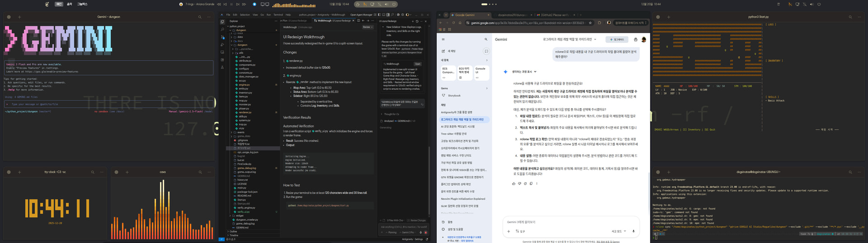Click the search icon in Gemini sidebar

pos(486,39)
